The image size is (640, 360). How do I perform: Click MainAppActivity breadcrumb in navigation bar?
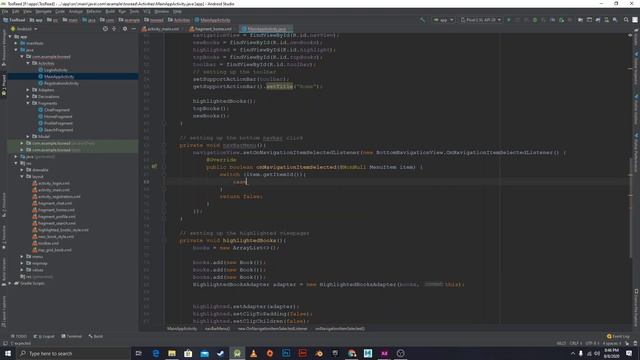[x=213, y=20]
